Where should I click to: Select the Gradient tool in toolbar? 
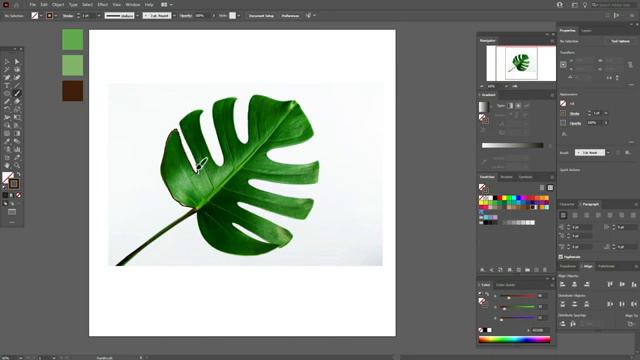point(17,133)
